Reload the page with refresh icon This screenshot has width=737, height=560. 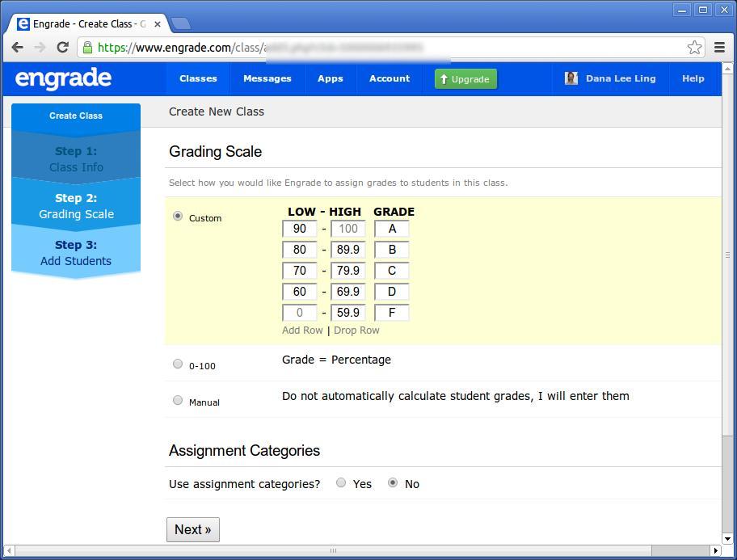tap(62, 48)
